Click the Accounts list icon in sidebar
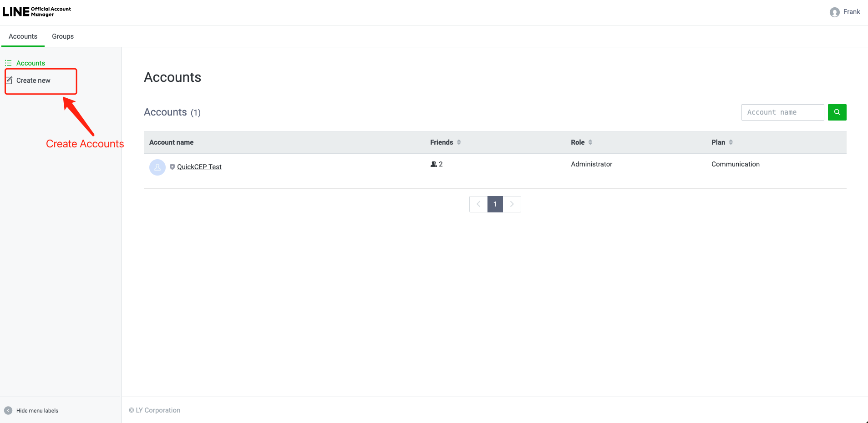Viewport: 868px width, 423px height. point(8,63)
